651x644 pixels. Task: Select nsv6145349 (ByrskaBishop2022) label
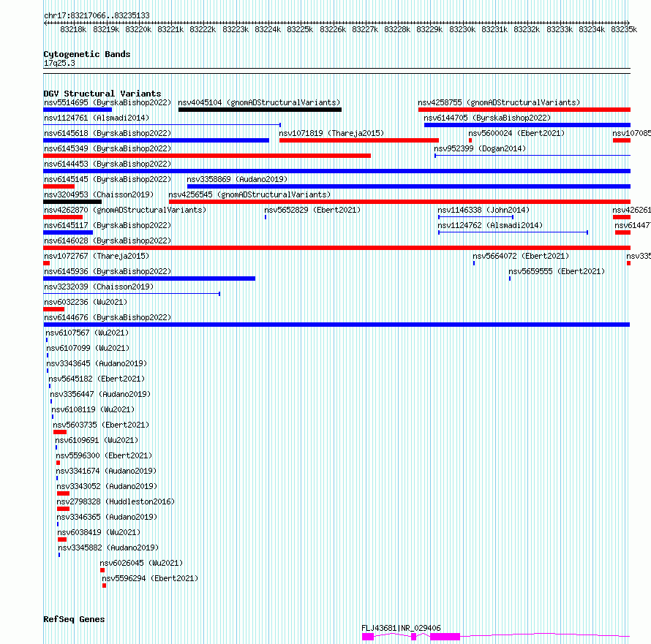(x=108, y=148)
